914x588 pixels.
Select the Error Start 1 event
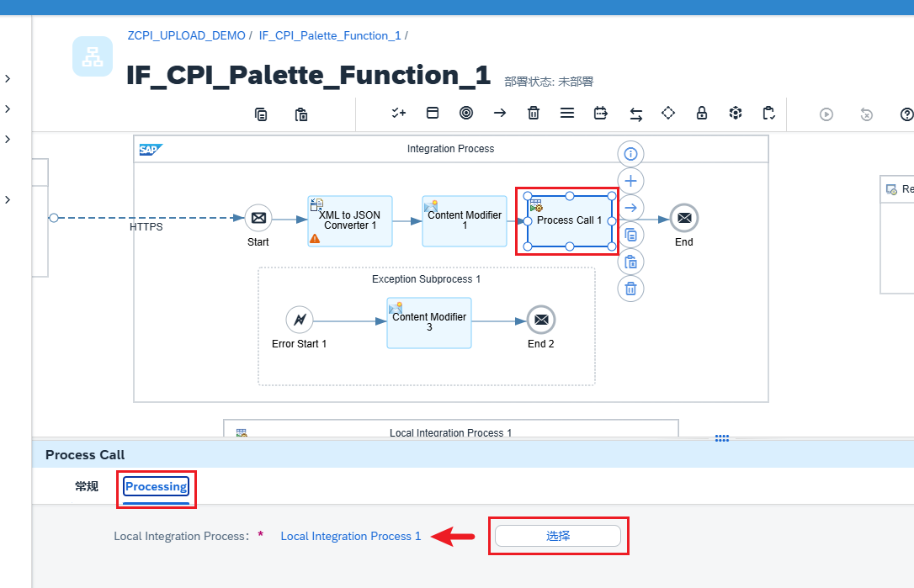[300, 320]
